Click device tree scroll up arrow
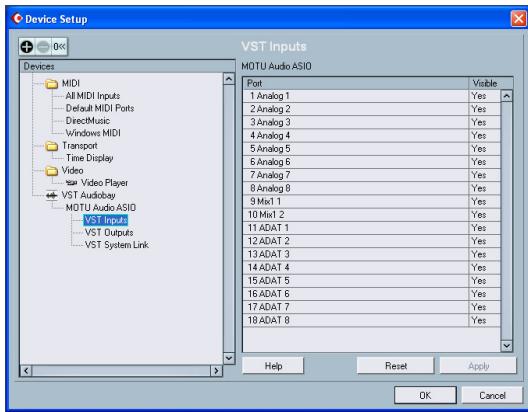528x412 pixels. click(x=229, y=79)
